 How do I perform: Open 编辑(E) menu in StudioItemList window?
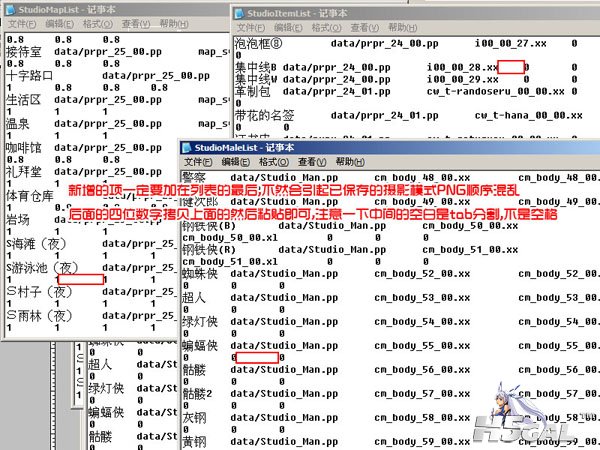[288, 28]
